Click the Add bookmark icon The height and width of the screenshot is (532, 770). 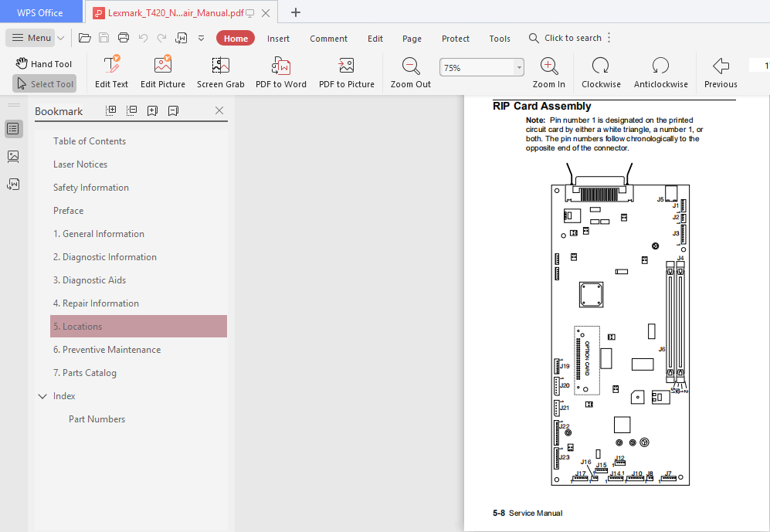point(152,111)
